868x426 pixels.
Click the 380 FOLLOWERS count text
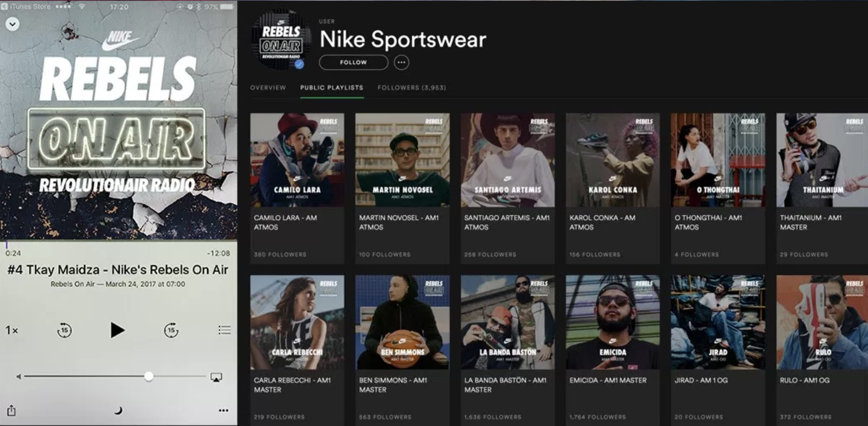coord(280,254)
